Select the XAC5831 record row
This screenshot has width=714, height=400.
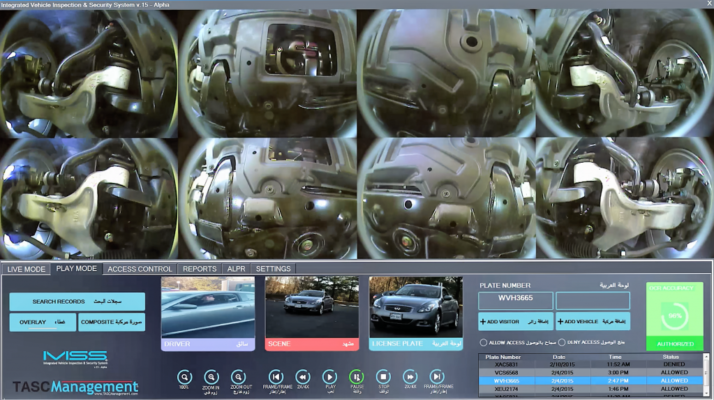point(590,364)
